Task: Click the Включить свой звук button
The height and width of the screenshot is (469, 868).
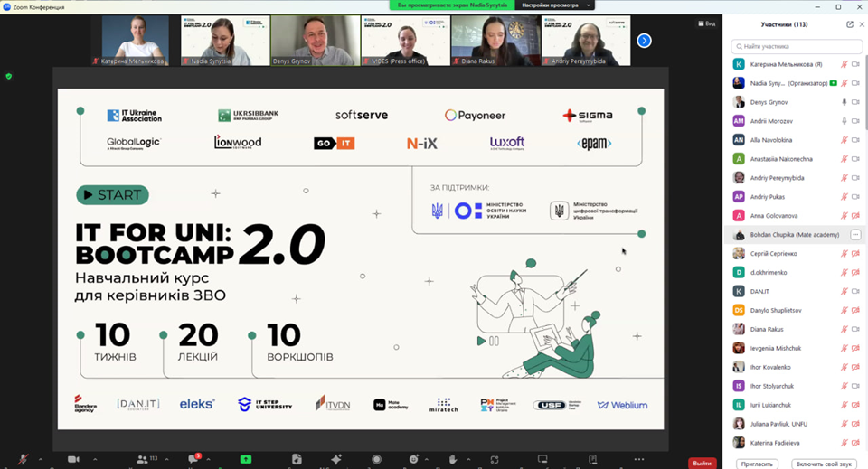Action: [x=824, y=464]
